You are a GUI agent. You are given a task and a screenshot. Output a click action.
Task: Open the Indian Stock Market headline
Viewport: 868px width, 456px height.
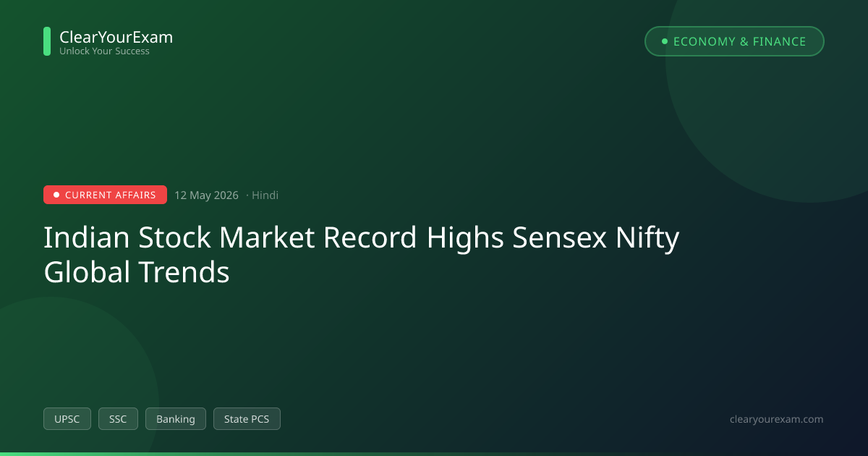click(362, 255)
